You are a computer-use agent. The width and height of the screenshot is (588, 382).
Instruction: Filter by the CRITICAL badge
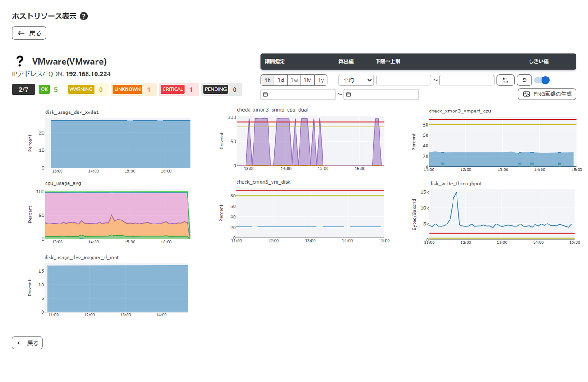click(x=173, y=89)
